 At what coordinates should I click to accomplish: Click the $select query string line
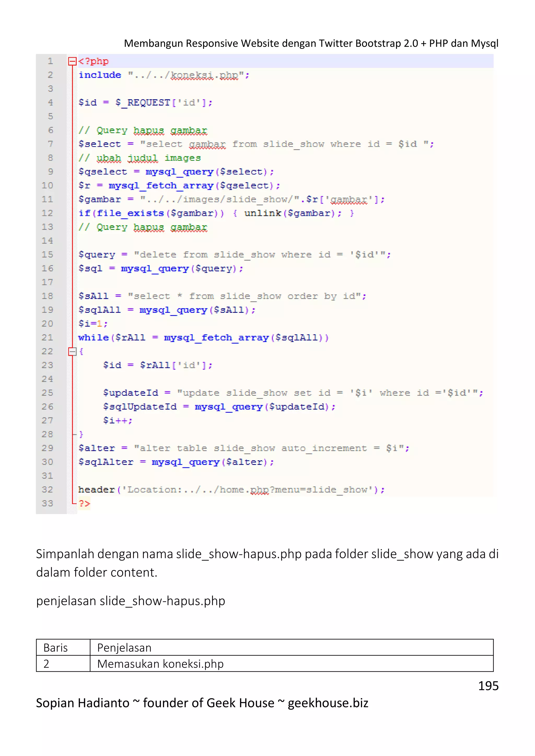256,144
